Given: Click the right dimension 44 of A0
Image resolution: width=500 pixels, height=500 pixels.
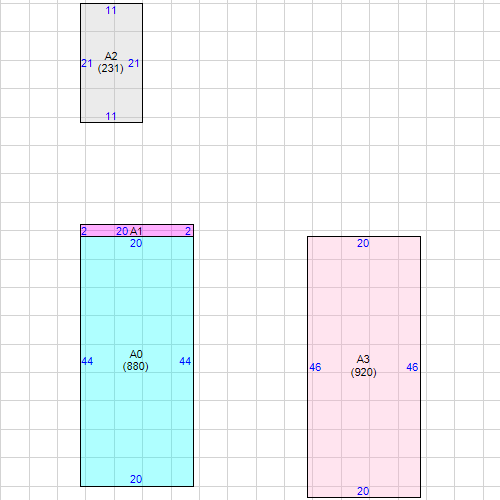Looking at the screenshot, I should pyautogui.click(x=185, y=361).
